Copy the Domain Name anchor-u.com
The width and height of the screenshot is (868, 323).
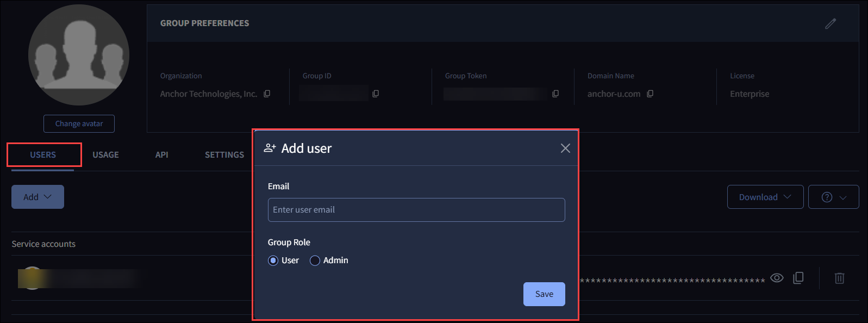pyautogui.click(x=650, y=94)
